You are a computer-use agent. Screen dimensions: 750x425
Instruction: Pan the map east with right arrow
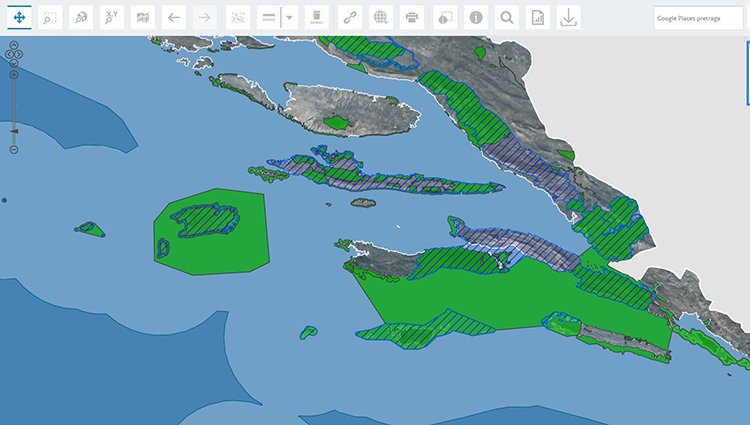[x=19, y=54]
